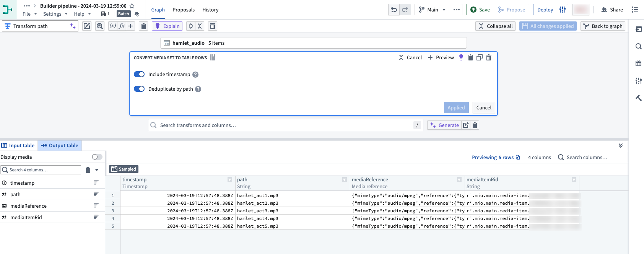Open dropdown arrow next to column clipboard icon
The height and width of the screenshot is (254, 644).
point(97,170)
